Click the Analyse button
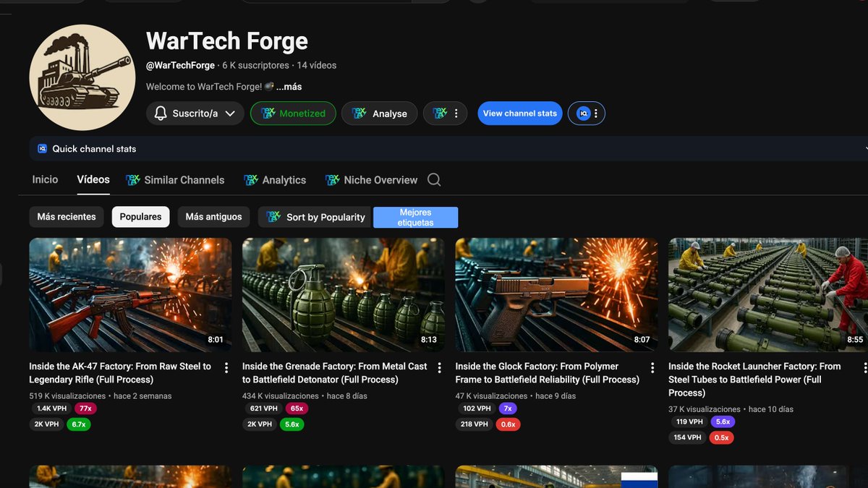868x488 pixels. point(379,114)
